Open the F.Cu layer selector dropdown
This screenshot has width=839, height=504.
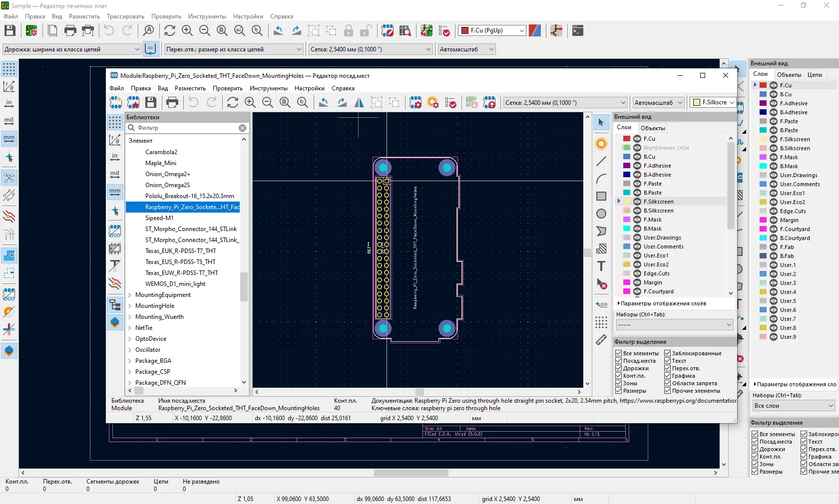click(x=492, y=30)
